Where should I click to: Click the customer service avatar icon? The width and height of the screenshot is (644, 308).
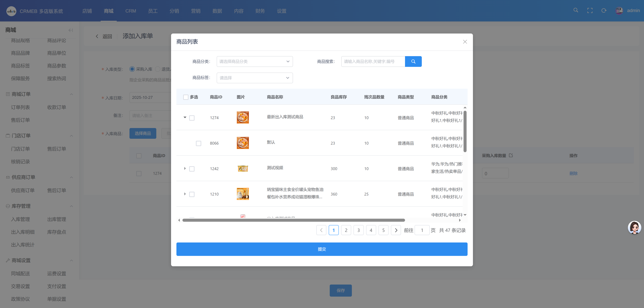634,227
